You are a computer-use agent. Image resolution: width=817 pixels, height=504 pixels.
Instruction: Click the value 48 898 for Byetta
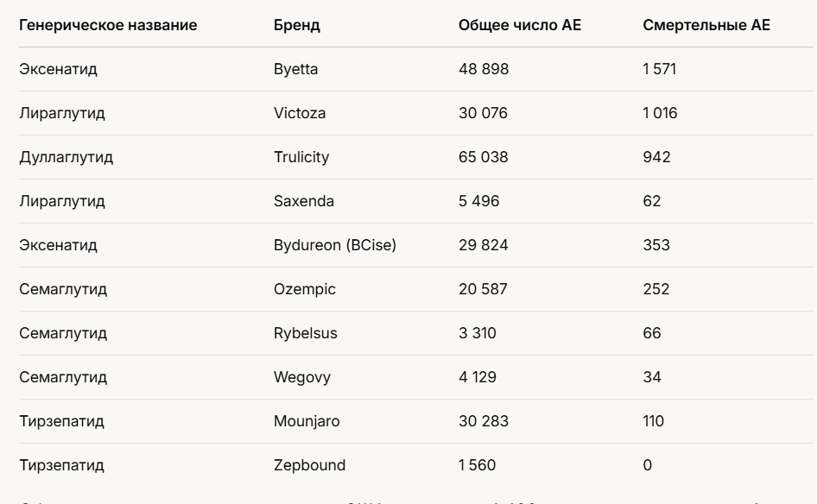tap(483, 69)
